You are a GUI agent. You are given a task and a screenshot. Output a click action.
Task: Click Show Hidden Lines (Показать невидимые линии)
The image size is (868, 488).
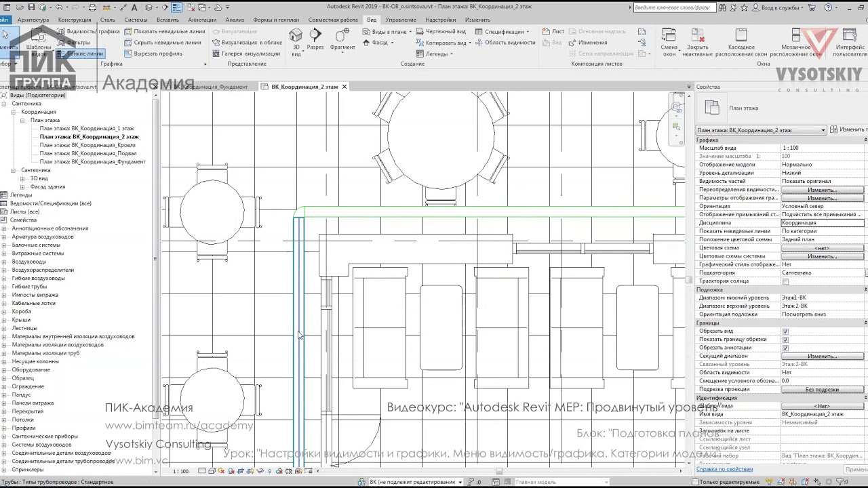[164, 31]
